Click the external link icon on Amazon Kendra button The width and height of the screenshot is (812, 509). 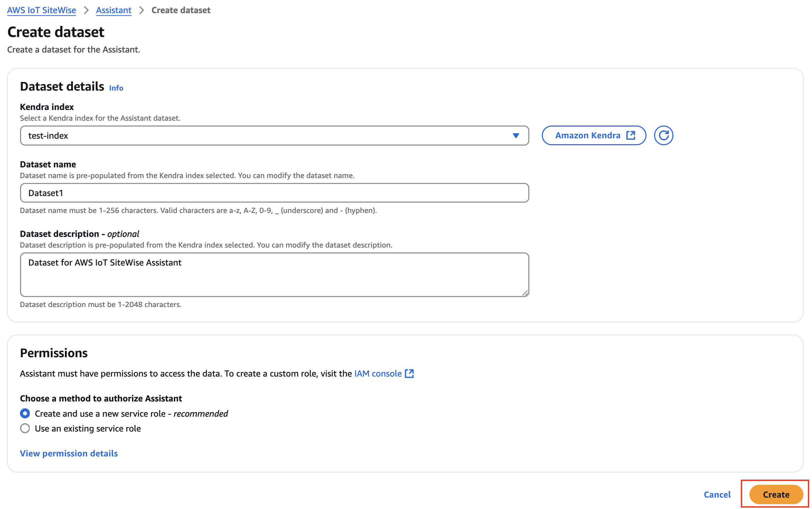pyautogui.click(x=631, y=135)
